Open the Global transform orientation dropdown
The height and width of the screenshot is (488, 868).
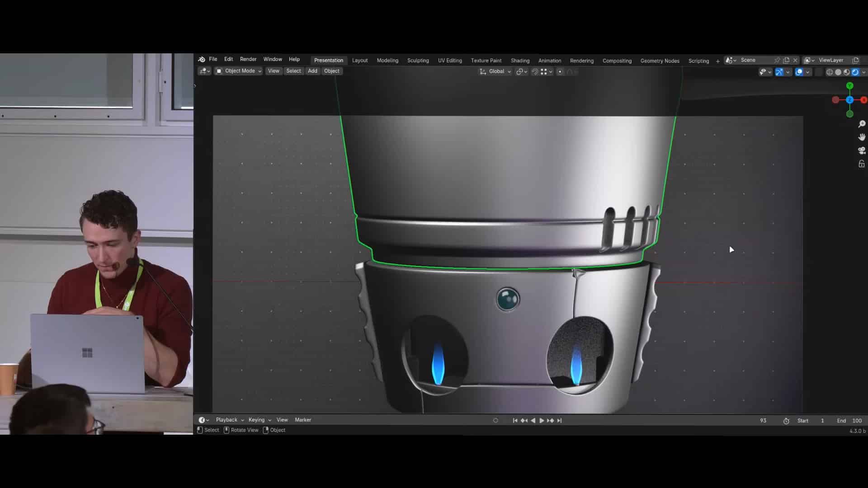click(496, 71)
